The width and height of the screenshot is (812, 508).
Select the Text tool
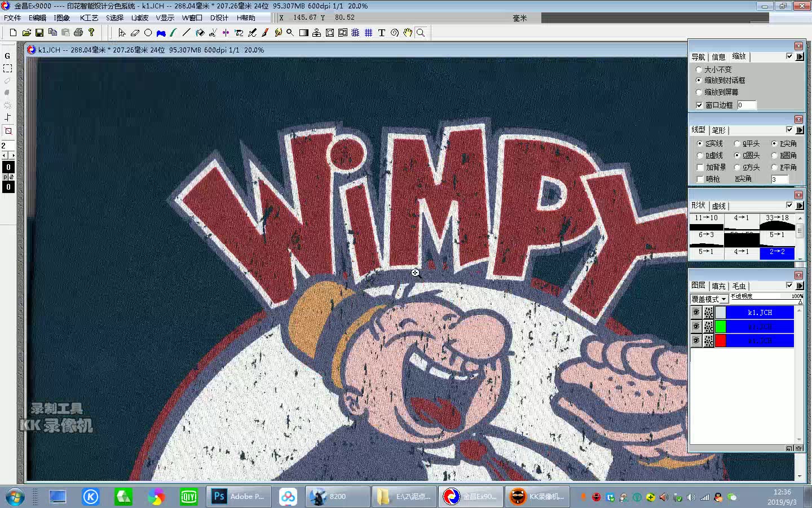tap(382, 33)
